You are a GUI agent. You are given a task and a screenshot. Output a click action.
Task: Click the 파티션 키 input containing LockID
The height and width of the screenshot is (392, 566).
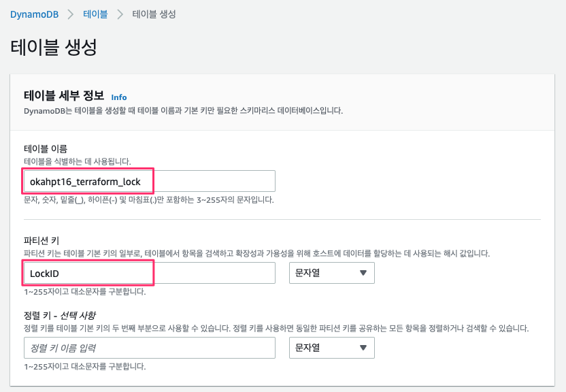click(x=150, y=273)
